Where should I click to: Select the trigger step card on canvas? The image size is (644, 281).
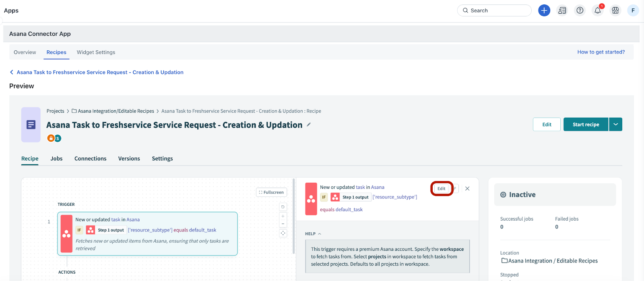point(147,234)
